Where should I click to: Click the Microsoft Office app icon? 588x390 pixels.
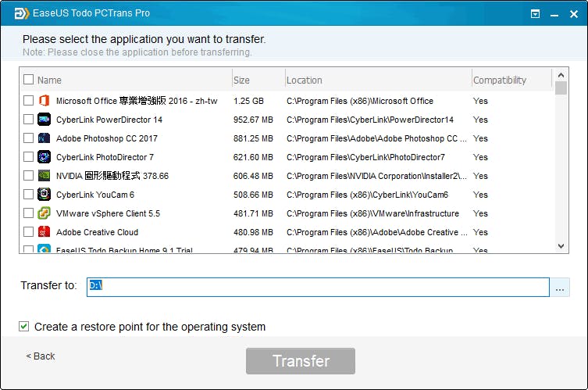tap(44, 101)
